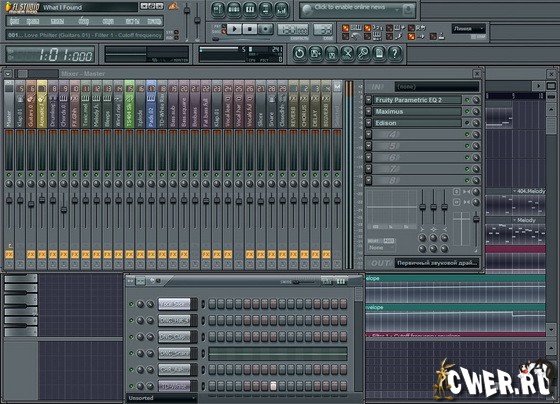Disable the Edison effect slot LED
Screen dimensions: 560x404
pyautogui.click(x=467, y=123)
